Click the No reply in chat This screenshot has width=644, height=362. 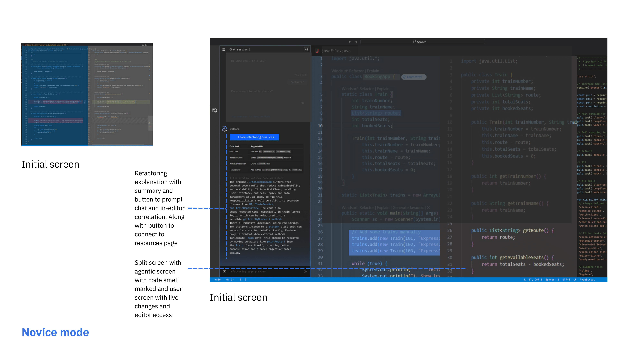(x=303, y=103)
